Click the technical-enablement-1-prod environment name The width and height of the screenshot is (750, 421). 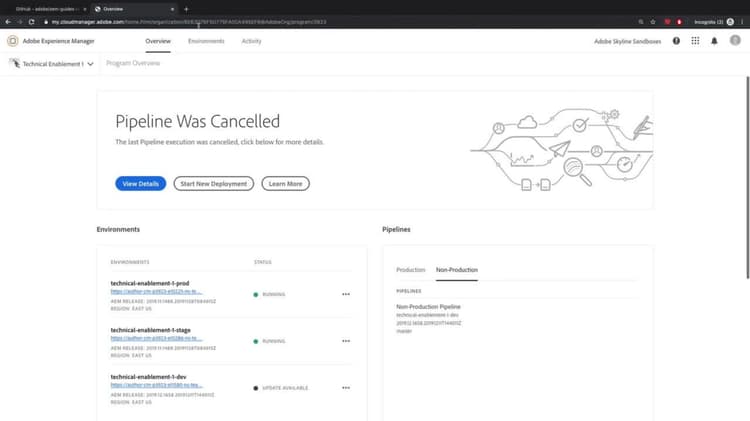150,283
